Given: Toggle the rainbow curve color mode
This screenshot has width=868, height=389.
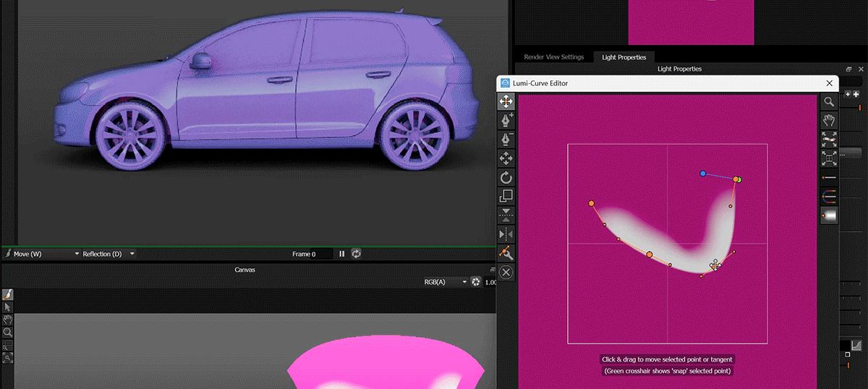Looking at the screenshot, I should click(829, 197).
